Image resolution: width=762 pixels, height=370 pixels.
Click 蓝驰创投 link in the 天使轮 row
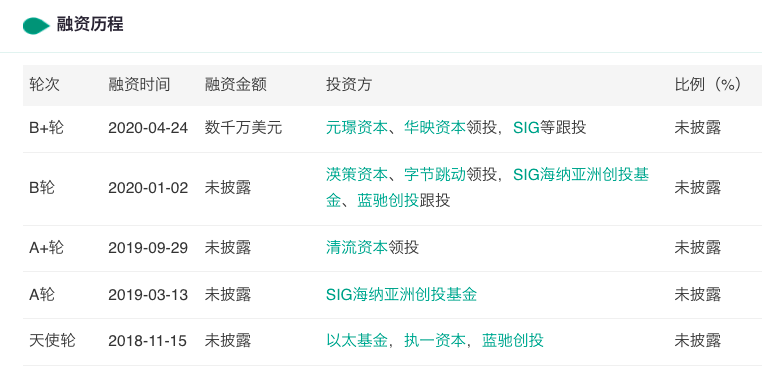point(513,340)
